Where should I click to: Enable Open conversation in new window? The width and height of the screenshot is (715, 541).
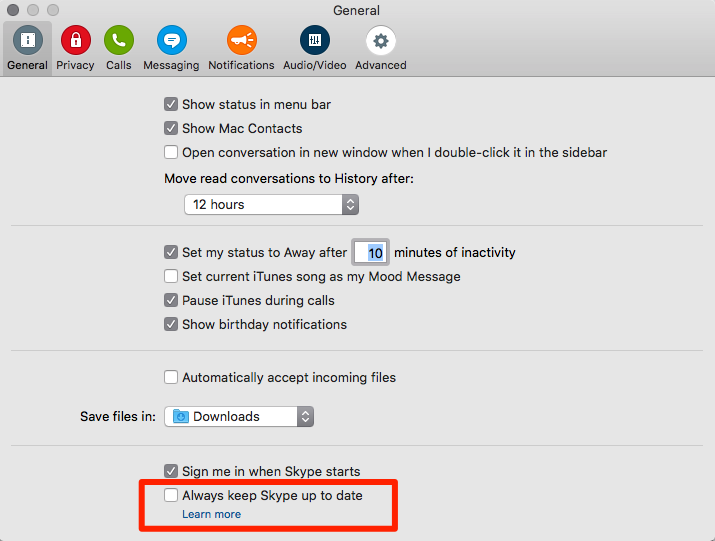[171, 152]
